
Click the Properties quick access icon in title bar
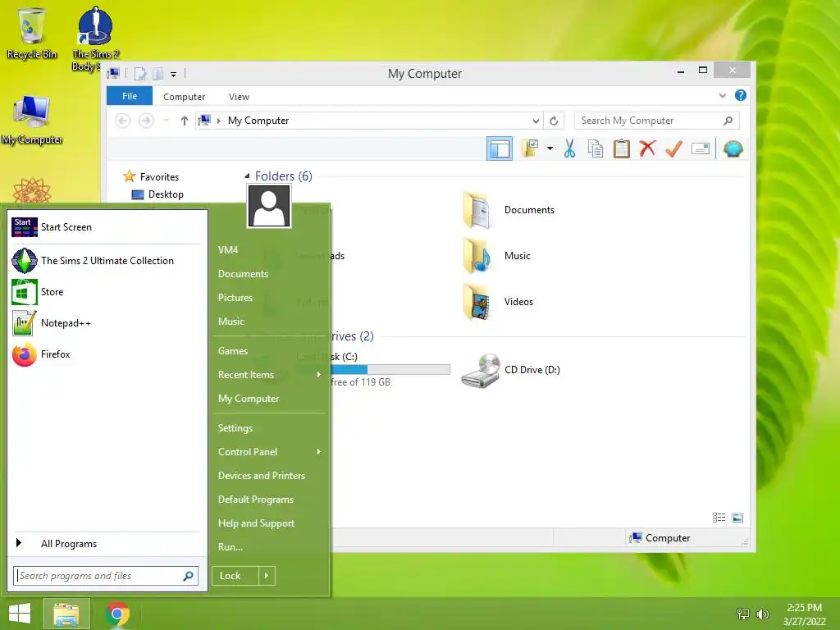[139, 74]
